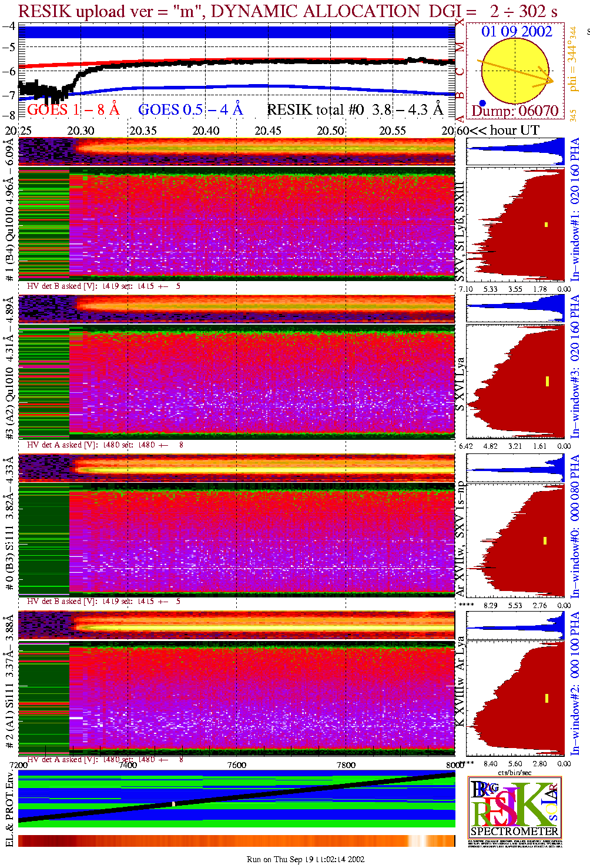Click the orange color gradient bar at bottom

click(236, 841)
